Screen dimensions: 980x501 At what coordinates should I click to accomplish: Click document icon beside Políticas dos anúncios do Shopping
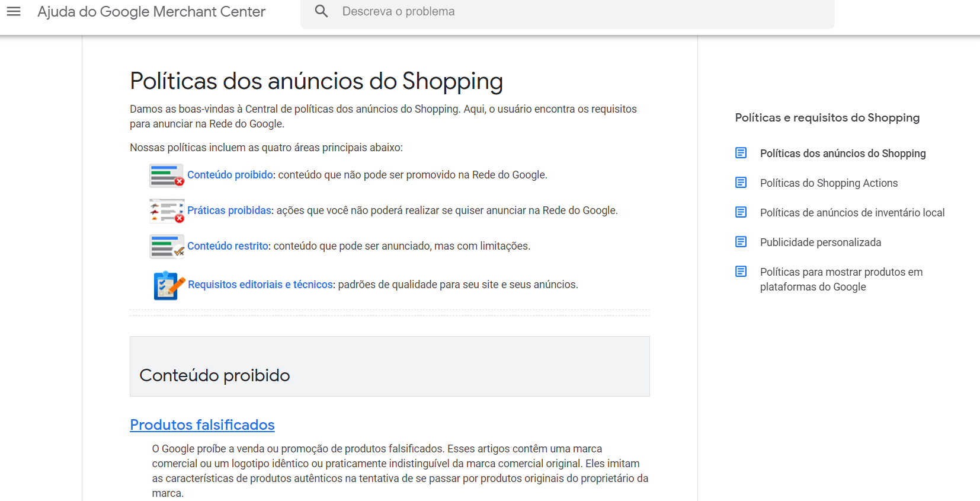click(x=741, y=153)
